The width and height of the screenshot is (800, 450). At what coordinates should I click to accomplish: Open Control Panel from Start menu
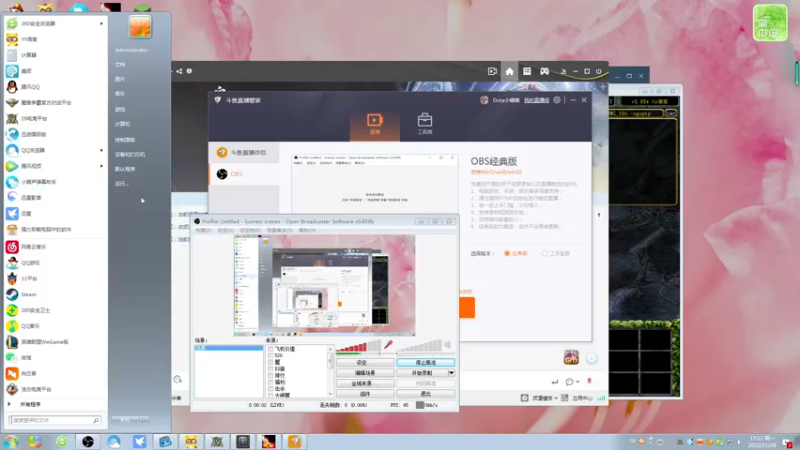pos(125,140)
